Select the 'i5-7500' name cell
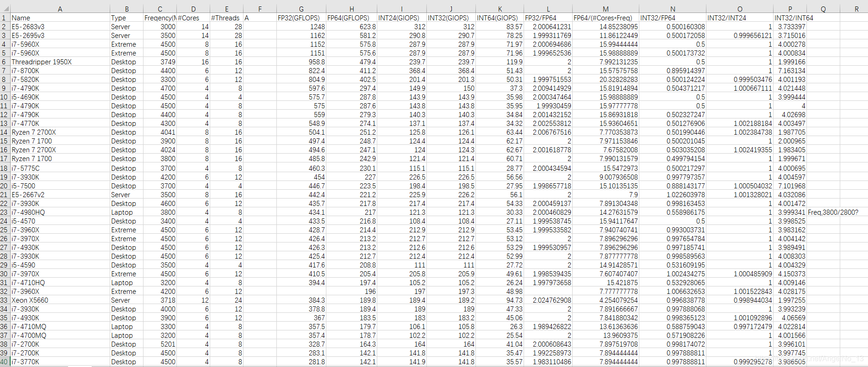The height and width of the screenshot is (367, 868). pyautogui.click(x=60, y=186)
